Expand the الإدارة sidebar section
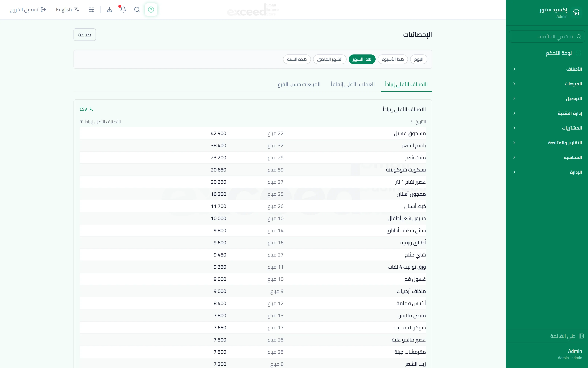The width and height of the screenshot is (588, 368). click(x=547, y=172)
